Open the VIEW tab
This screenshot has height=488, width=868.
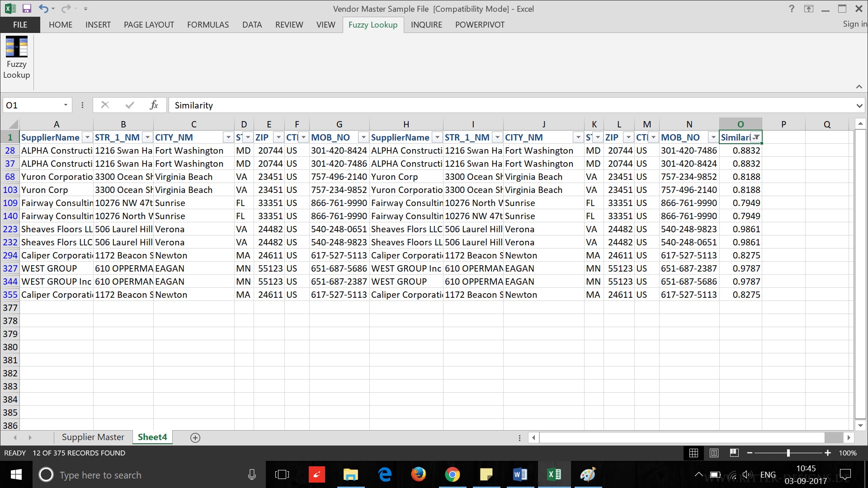[326, 25]
